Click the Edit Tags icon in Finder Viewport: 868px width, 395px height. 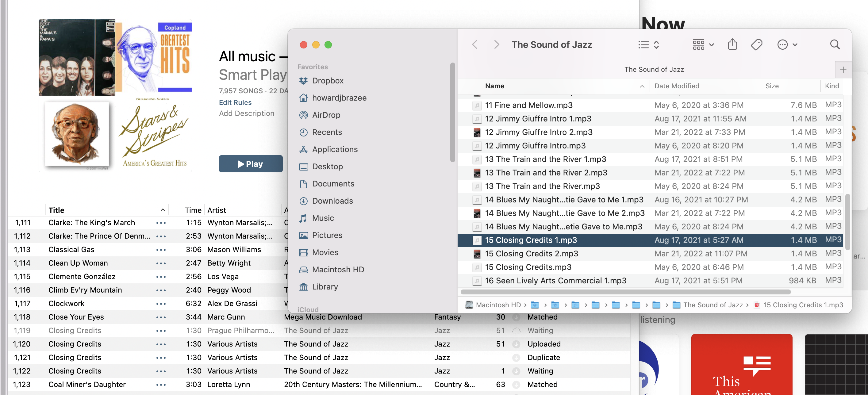(x=756, y=44)
